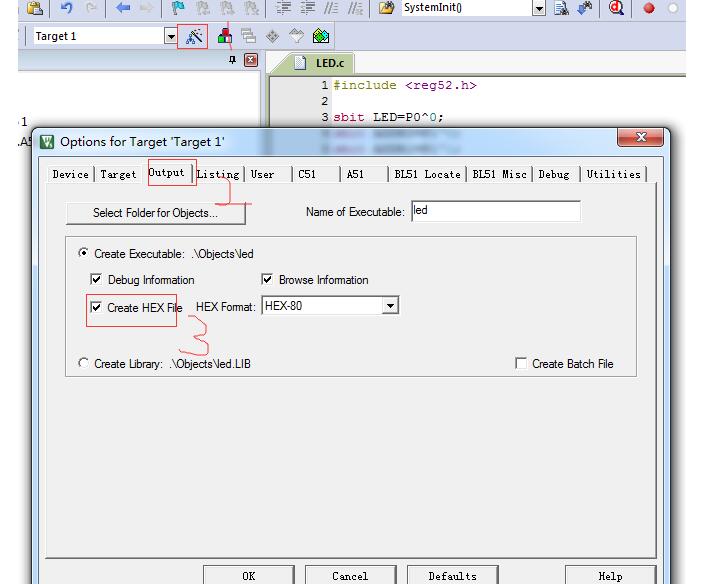The height and width of the screenshot is (584, 711).
Task: Open the Target 1 selection dropdown
Action: (x=170, y=36)
